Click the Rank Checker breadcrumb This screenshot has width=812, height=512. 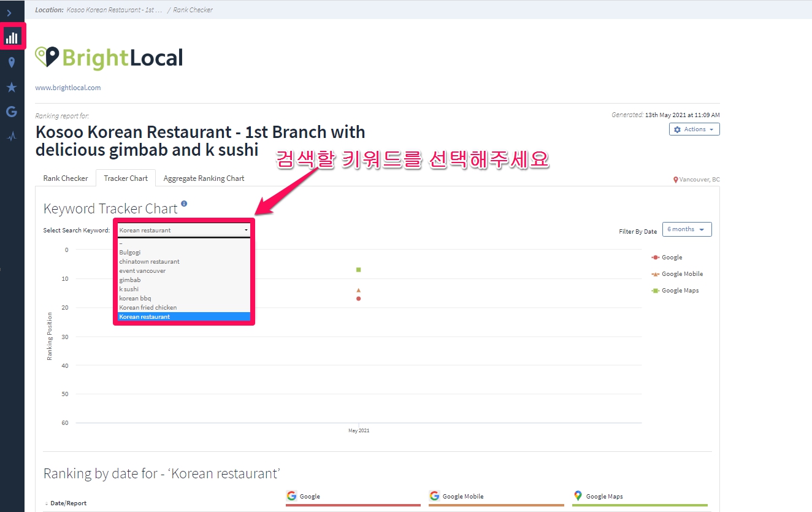click(193, 10)
